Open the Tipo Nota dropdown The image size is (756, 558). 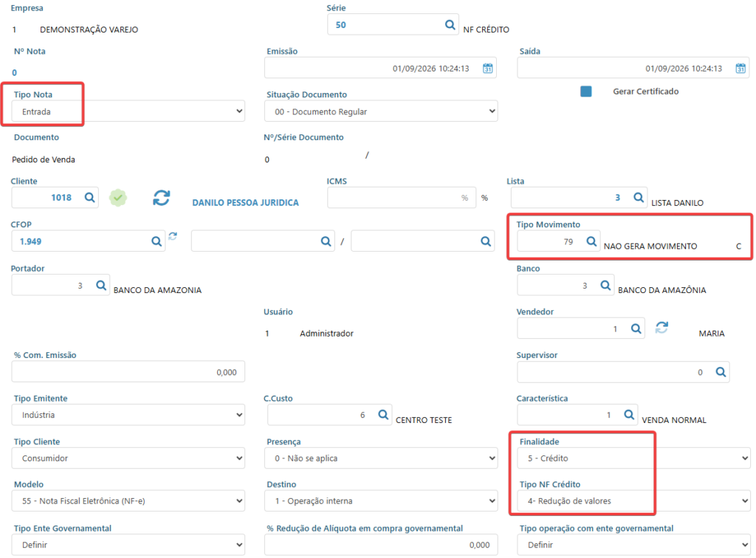pos(128,111)
